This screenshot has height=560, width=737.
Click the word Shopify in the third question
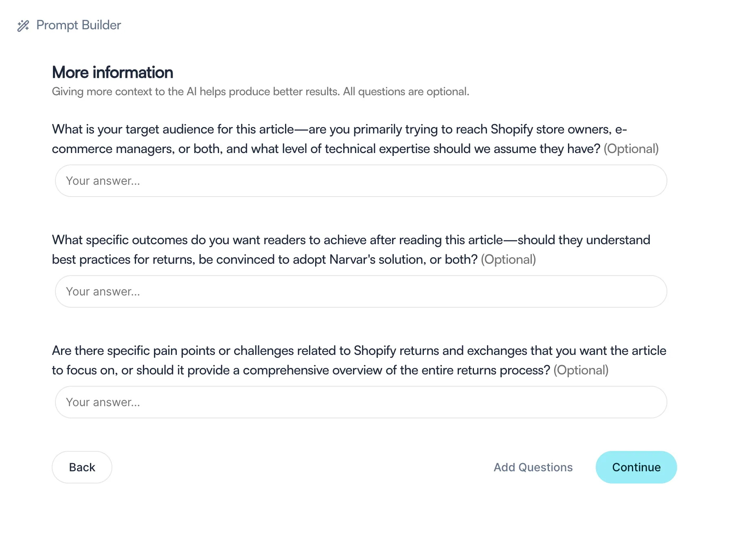[375, 351]
